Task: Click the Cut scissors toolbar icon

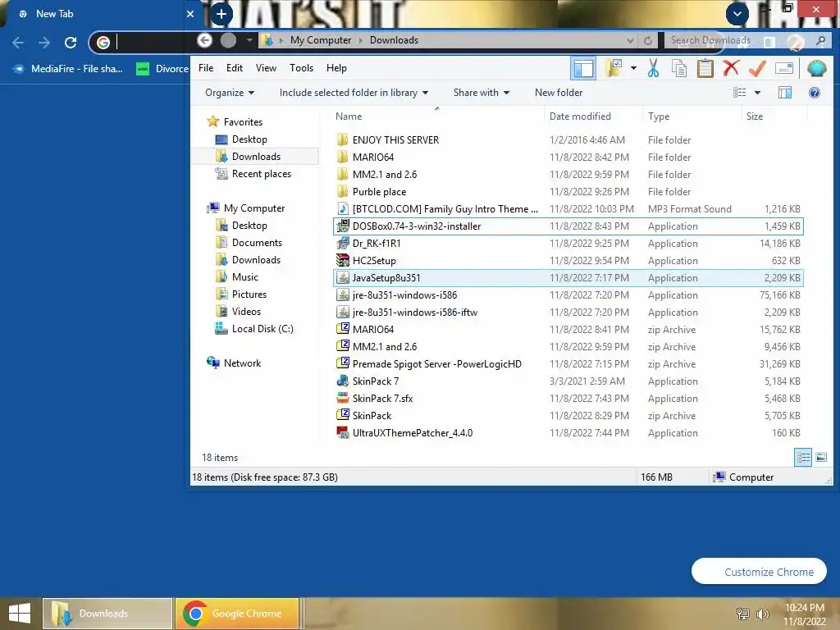Action: pyautogui.click(x=653, y=69)
